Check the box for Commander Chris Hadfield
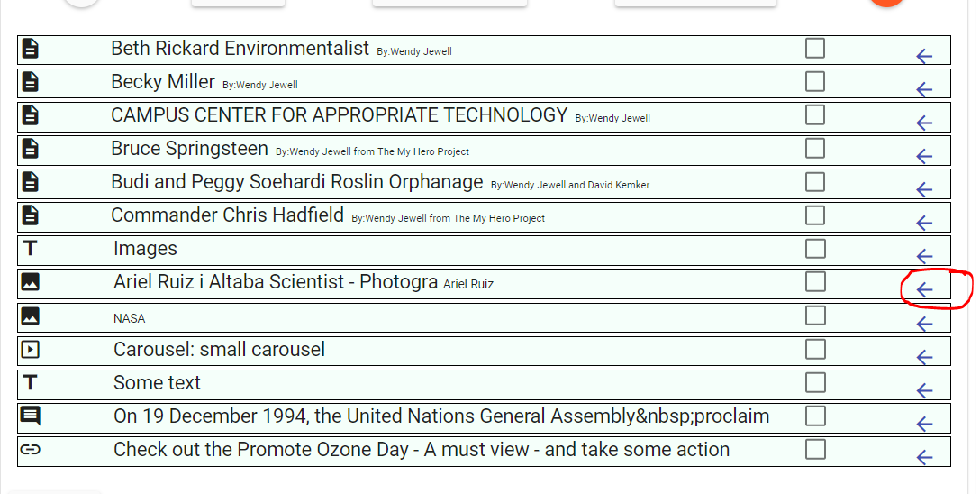 pyautogui.click(x=815, y=215)
